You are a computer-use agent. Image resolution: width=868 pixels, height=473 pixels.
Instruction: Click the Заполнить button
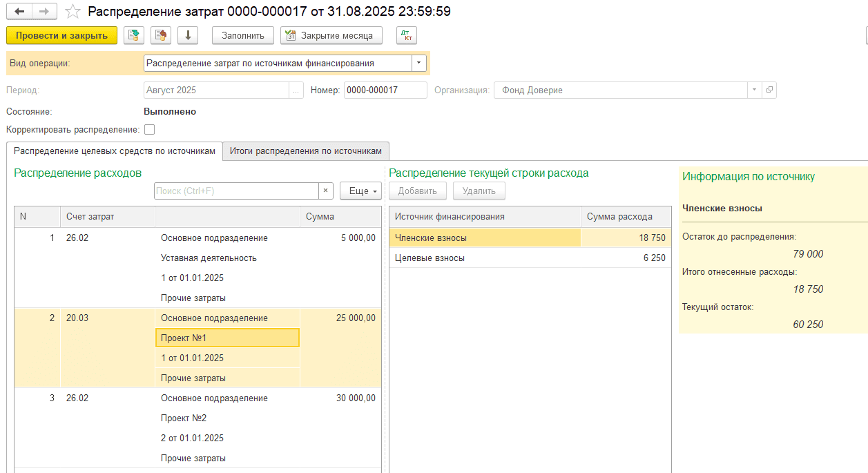tap(243, 35)
